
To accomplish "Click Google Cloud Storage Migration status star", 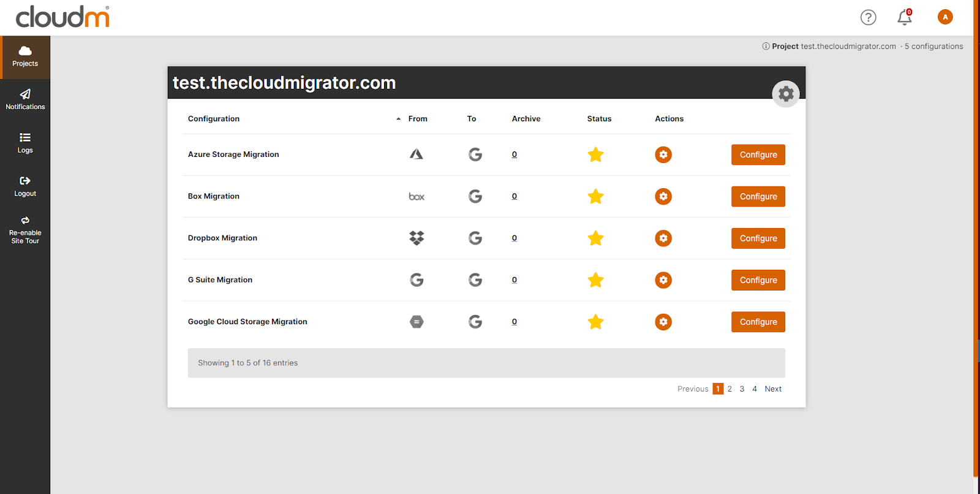I will coord(595,322).
